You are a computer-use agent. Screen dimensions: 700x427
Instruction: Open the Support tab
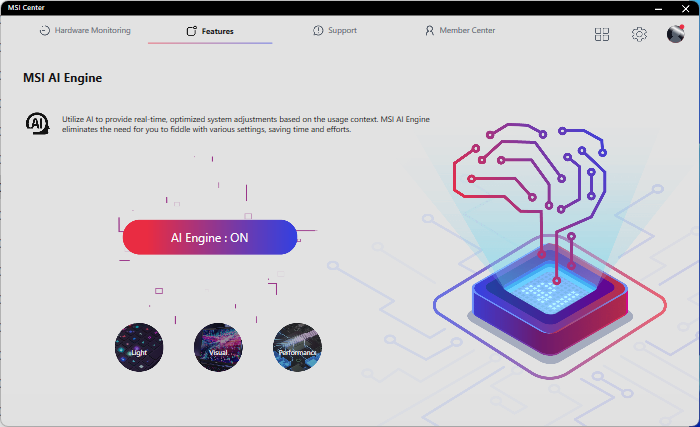pyautogui.click(x=335, y=30)
